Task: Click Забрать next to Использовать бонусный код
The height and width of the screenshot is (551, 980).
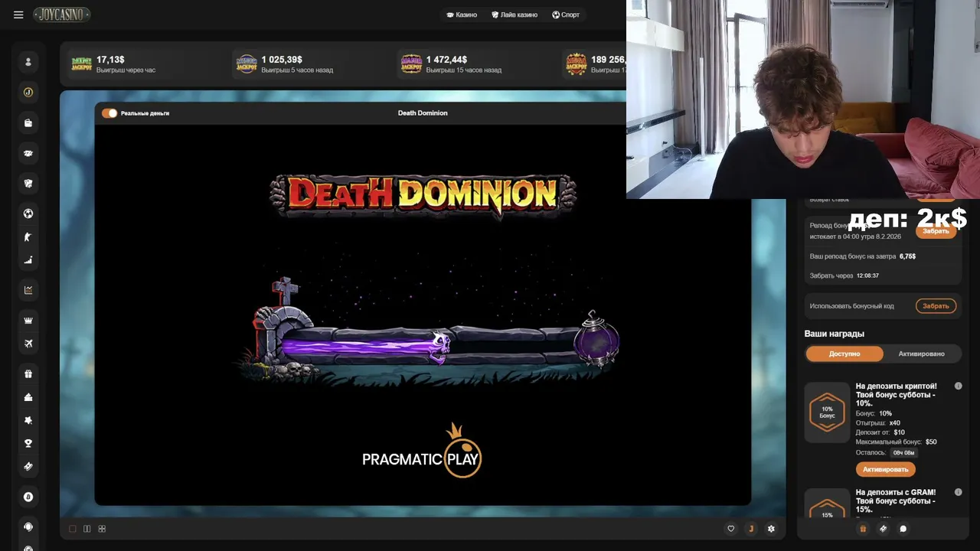Action: tap(936, 306)
